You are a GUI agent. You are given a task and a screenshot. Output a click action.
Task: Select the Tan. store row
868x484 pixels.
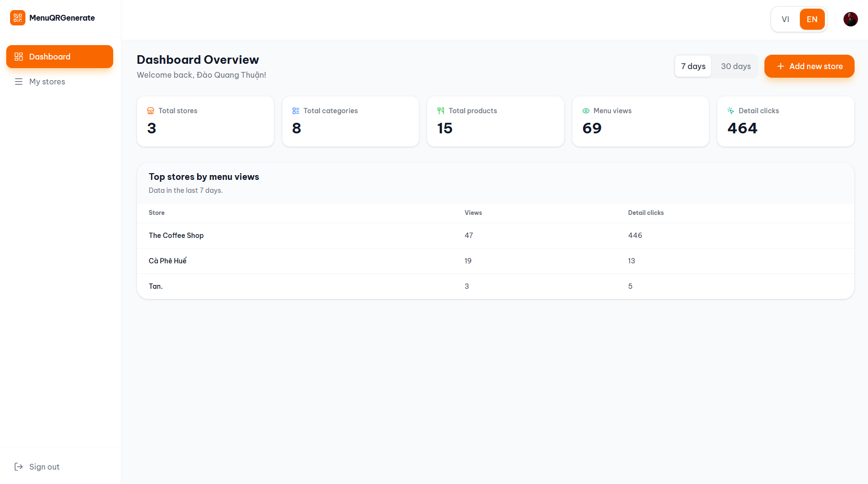tap(495, 286)
